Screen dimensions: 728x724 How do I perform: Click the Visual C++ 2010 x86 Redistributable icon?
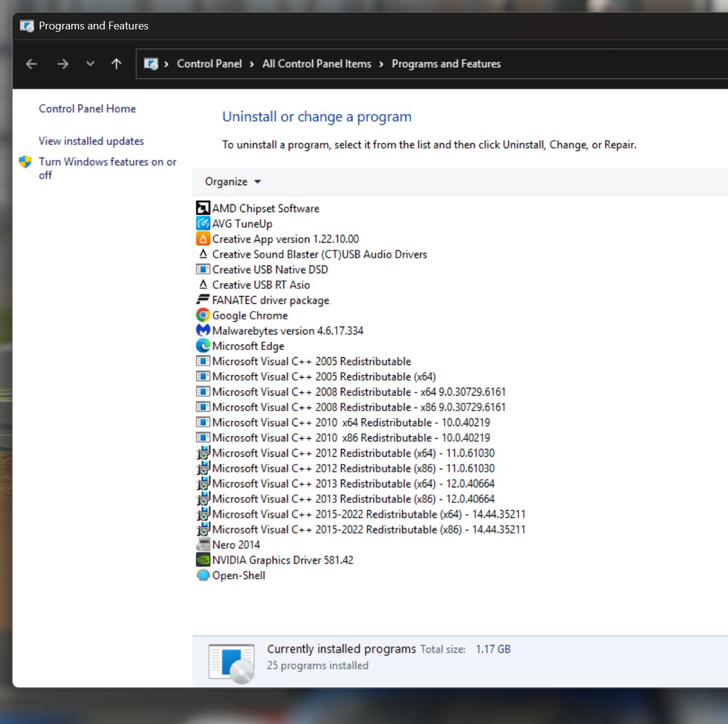203,438
